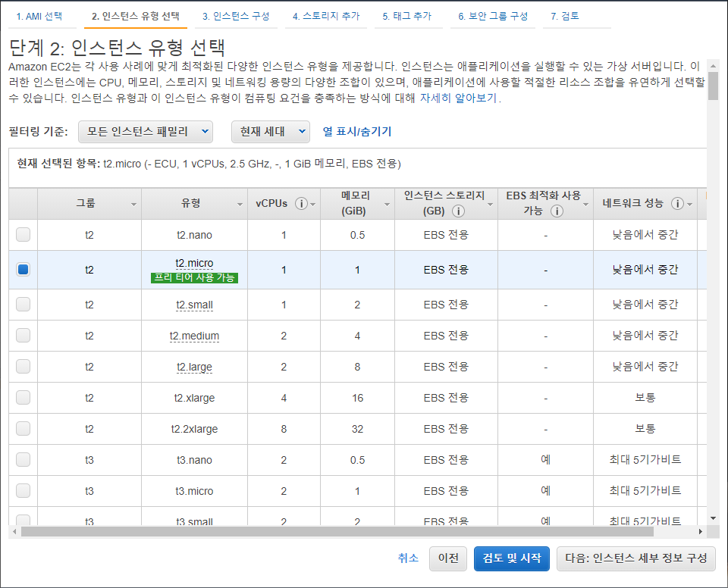The image size is (728, 588).
Task: Select the t2.large instance checkbox
Action: click(x=24, y=366)
